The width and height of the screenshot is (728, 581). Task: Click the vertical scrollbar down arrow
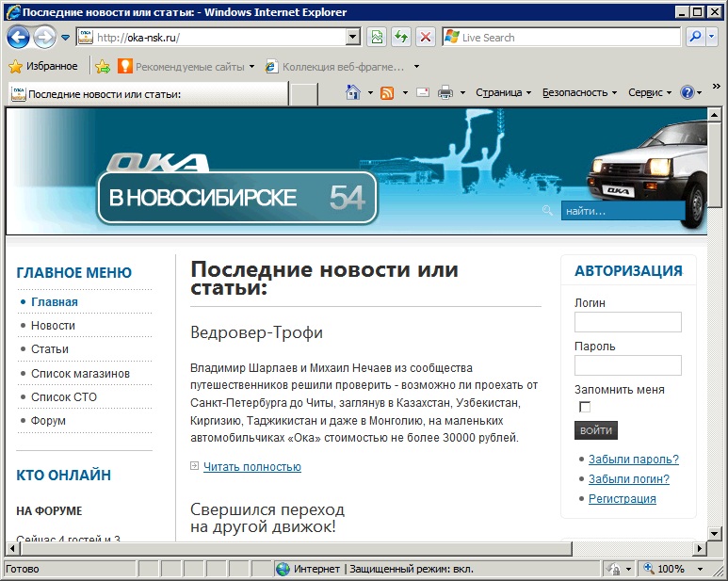pyautogui.click(x=715, y=534)
